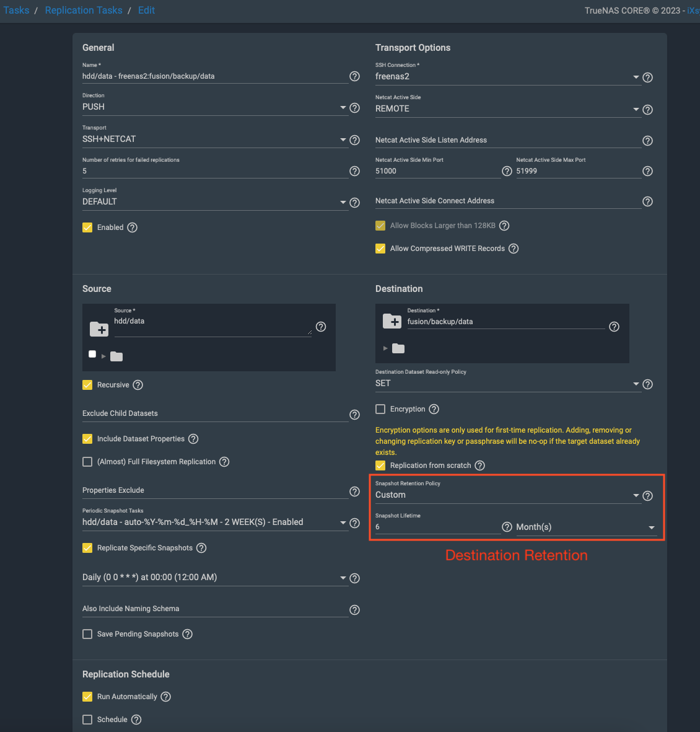The width and height of the screenshot is (700, 732).
Task: Click help icon for Allow Compressed WRITE Records
Action: (514, 249)
